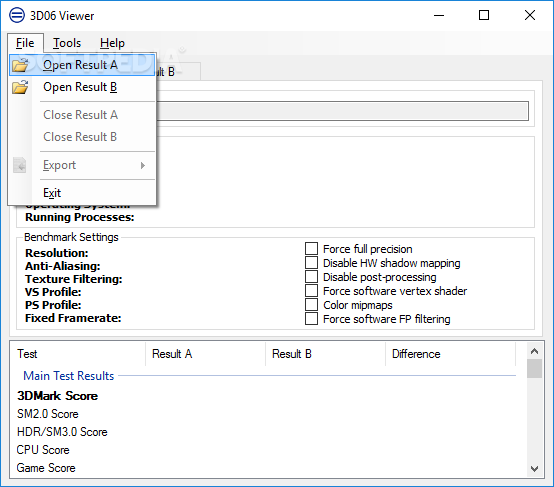Select the HDR/SM3.0 Score row
Image resolution: width=554 pixels, height=487 pixels.
(62, 432)
